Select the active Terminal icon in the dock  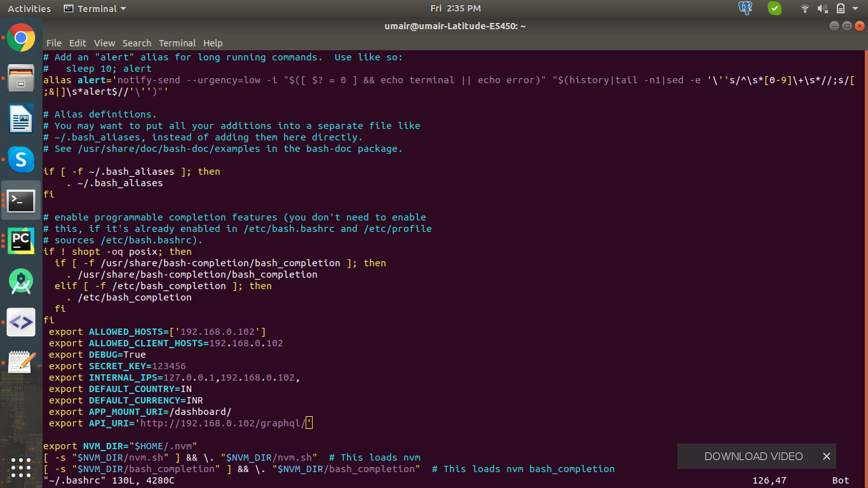21,201
